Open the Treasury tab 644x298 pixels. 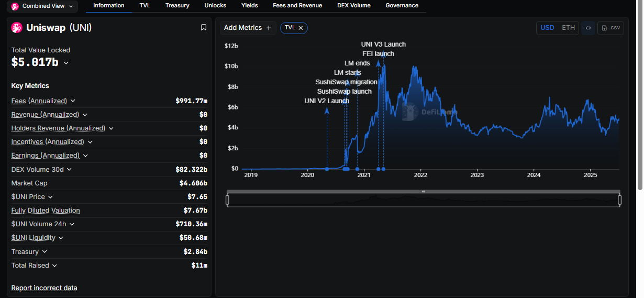click(177, 5)
